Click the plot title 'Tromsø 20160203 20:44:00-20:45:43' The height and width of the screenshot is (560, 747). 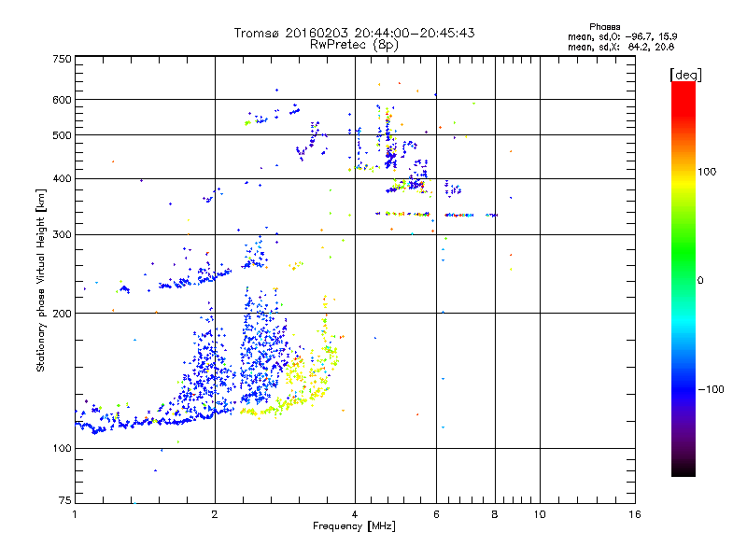coord(354,33)
